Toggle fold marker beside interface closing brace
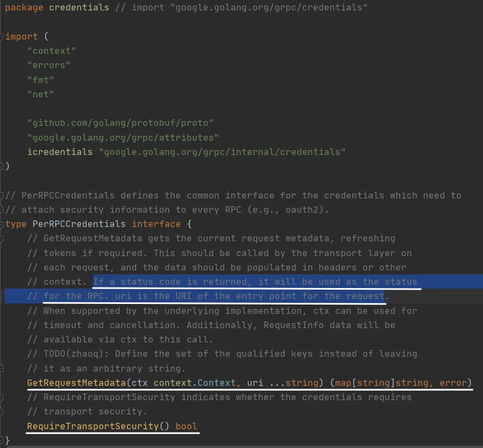483x448 pixels. [x=2, y=440]
